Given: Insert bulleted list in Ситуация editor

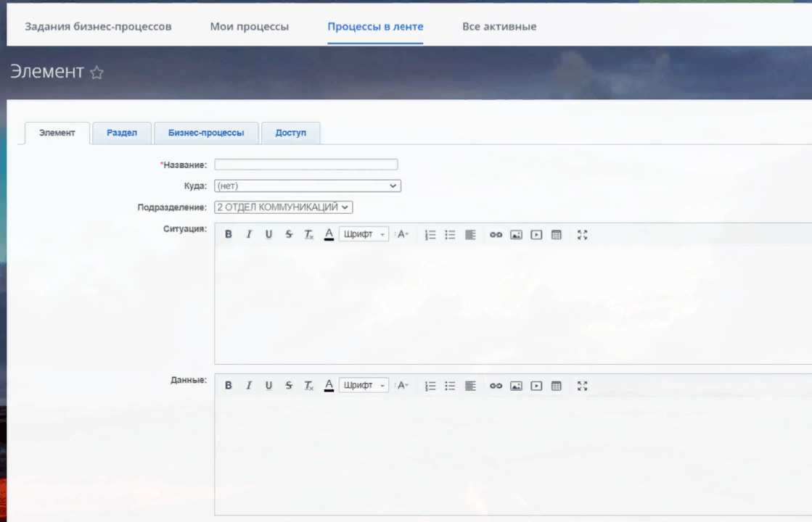Looking at the screenshot, I should click(x=450, y=235).
